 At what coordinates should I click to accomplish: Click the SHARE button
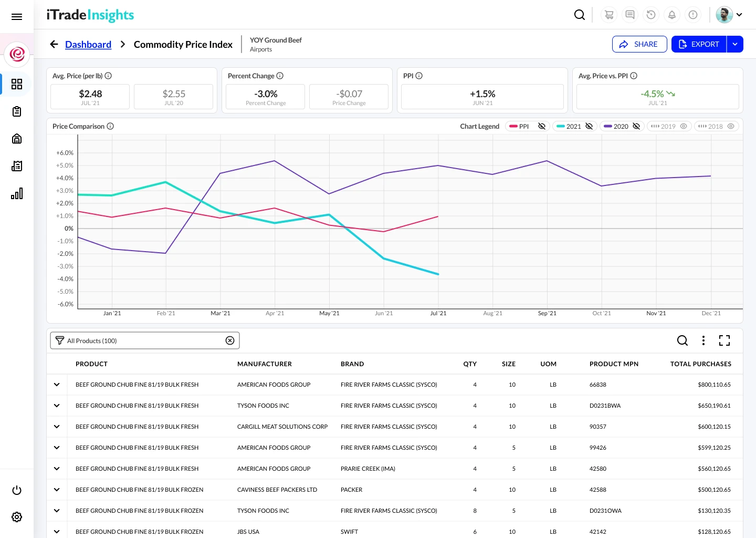click(x=639, y=44)
